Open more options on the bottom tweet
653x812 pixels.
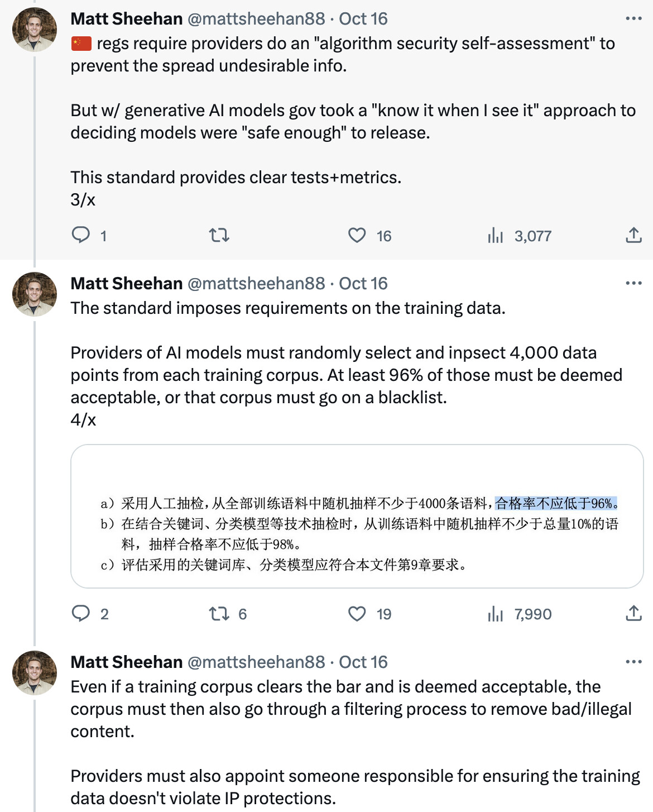tap(633, 662)
